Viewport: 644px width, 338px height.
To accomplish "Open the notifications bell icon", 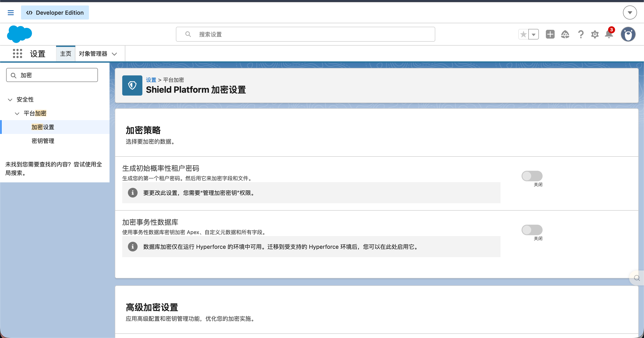I will point(609,34).
